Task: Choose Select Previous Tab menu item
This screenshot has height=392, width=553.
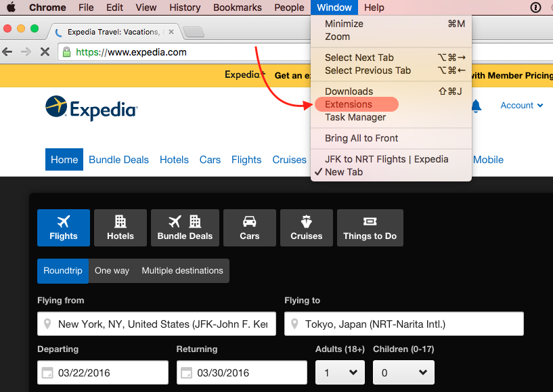Action: pyautogui.click(x=391, y=70)
